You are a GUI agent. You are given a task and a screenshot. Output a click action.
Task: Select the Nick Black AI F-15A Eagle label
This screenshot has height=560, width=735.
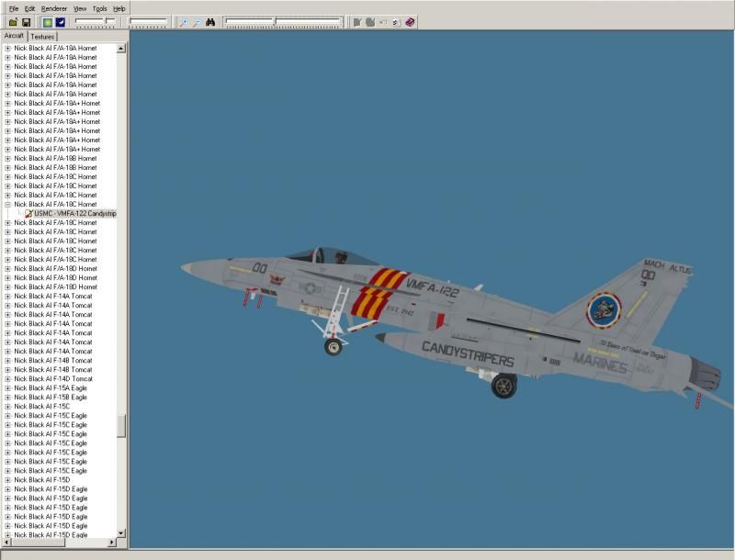point(51,388)
